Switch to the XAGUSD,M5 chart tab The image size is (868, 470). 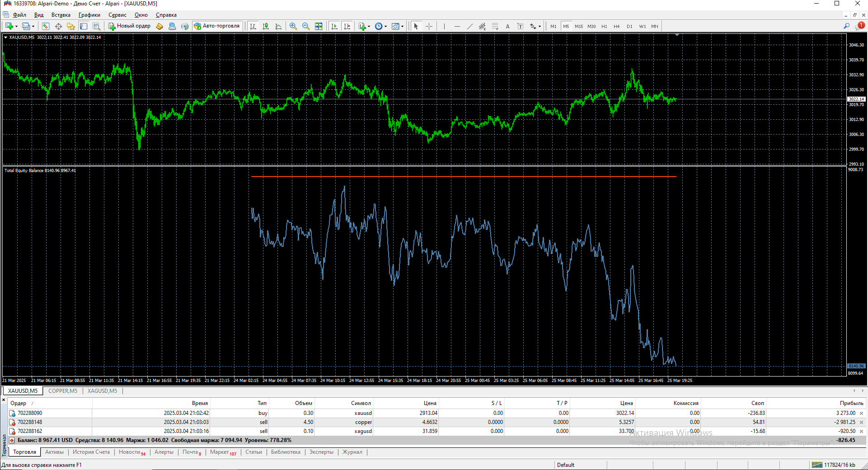coord(103,391)
